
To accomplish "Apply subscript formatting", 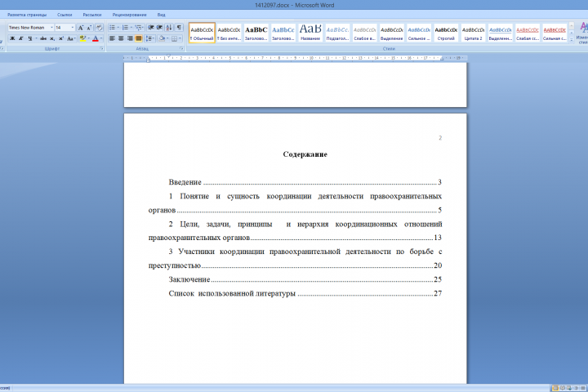I will click(x=52, y=38).
